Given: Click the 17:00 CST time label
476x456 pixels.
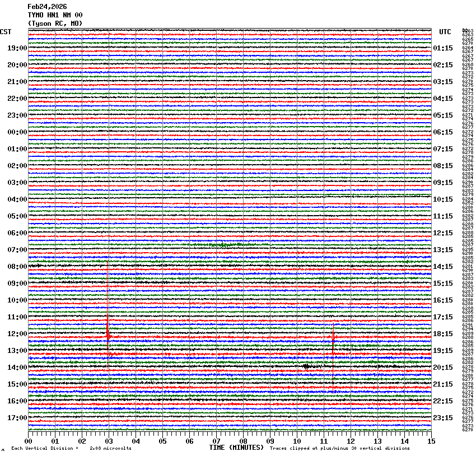Looking at the screenshot, I should pyautogui.click(x=17, y=418).
